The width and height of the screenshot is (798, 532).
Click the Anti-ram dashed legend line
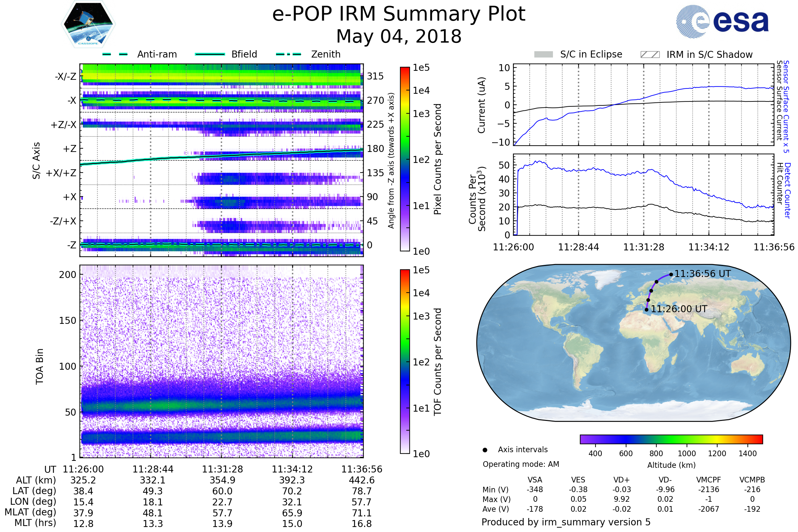coord(115,54)
